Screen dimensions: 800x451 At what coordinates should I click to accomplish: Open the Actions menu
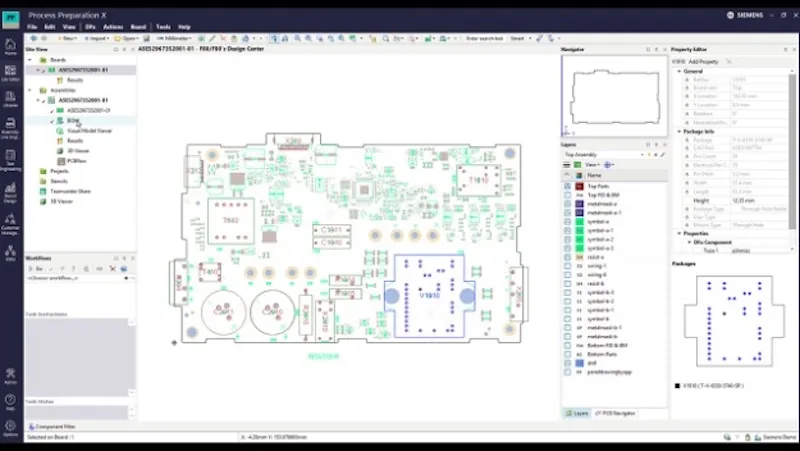click(113, 27)
